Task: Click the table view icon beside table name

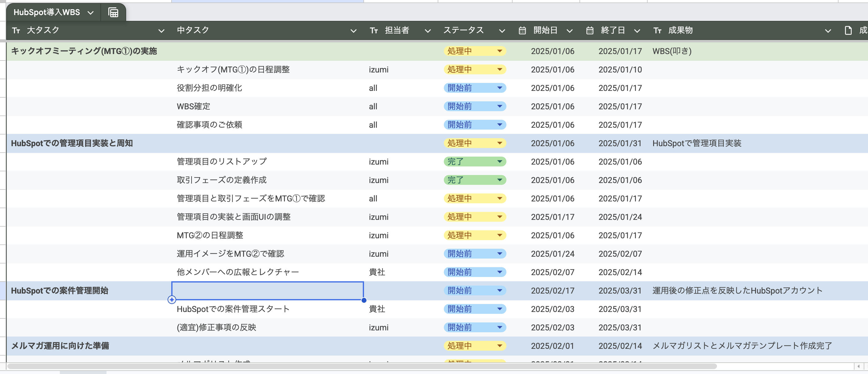Action: pos(113,13)
